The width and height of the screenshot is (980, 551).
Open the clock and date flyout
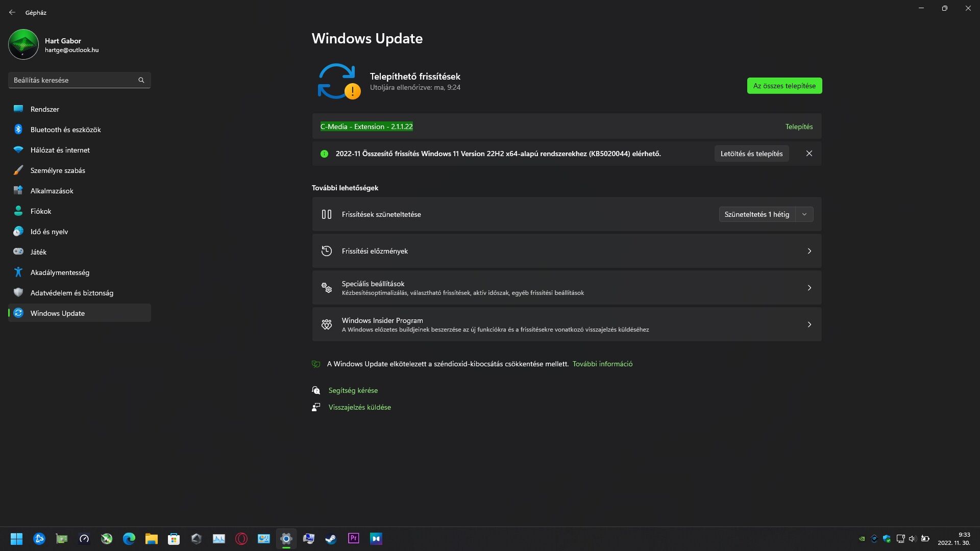(954, 539)
